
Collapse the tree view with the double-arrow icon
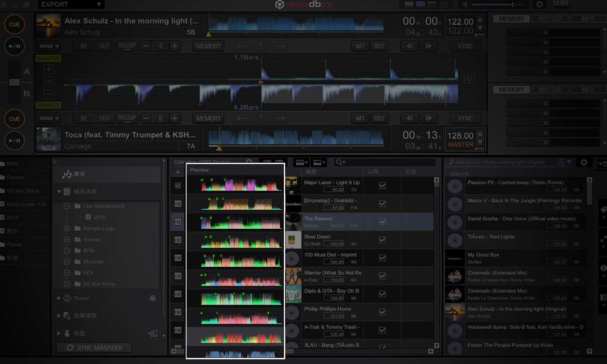(x=55, y=162)
